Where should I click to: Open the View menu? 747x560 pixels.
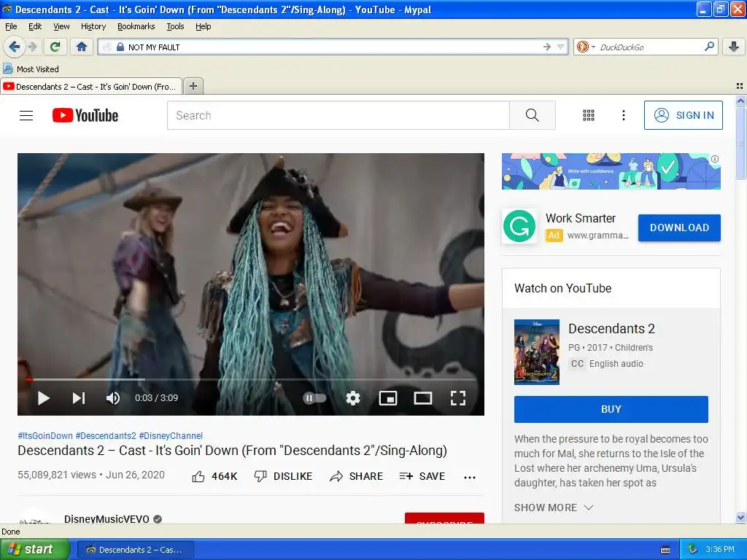[61, 26]
